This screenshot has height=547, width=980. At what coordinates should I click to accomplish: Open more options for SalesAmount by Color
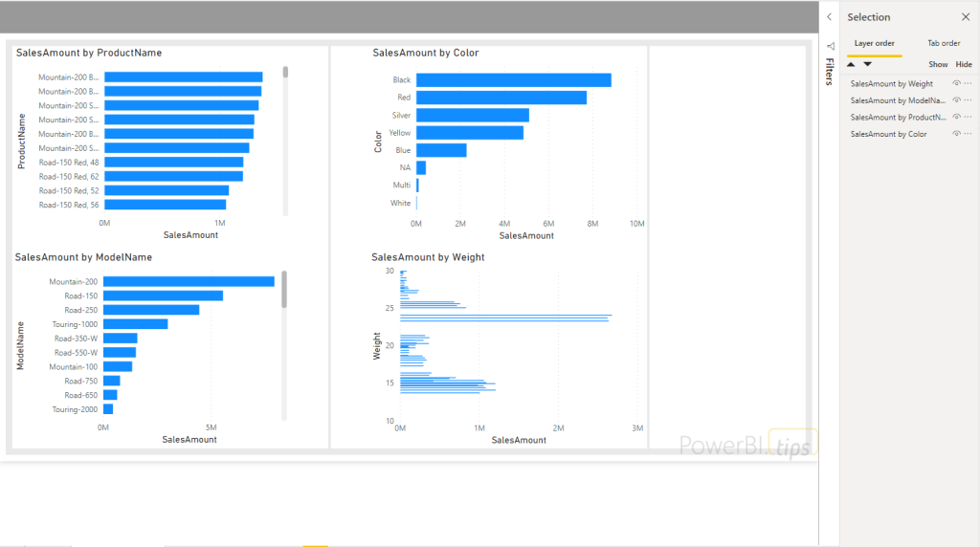pyautogui.click(x=968, y=134)
